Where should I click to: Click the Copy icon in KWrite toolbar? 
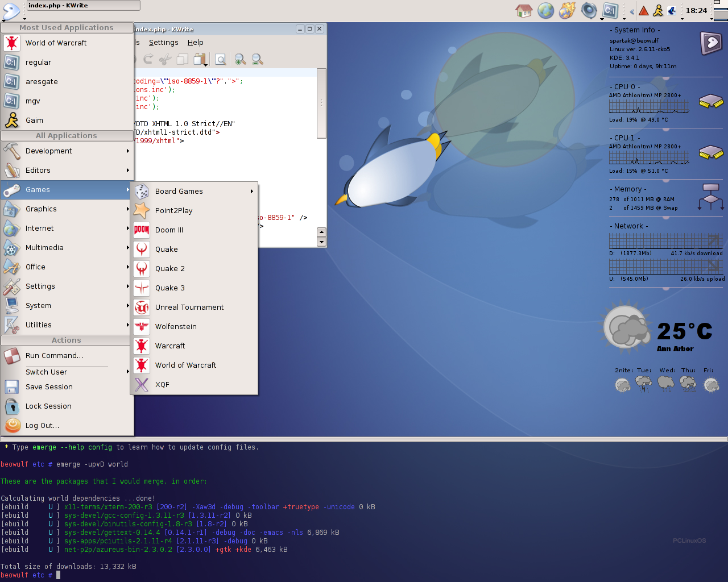click(x=183, y=59)
